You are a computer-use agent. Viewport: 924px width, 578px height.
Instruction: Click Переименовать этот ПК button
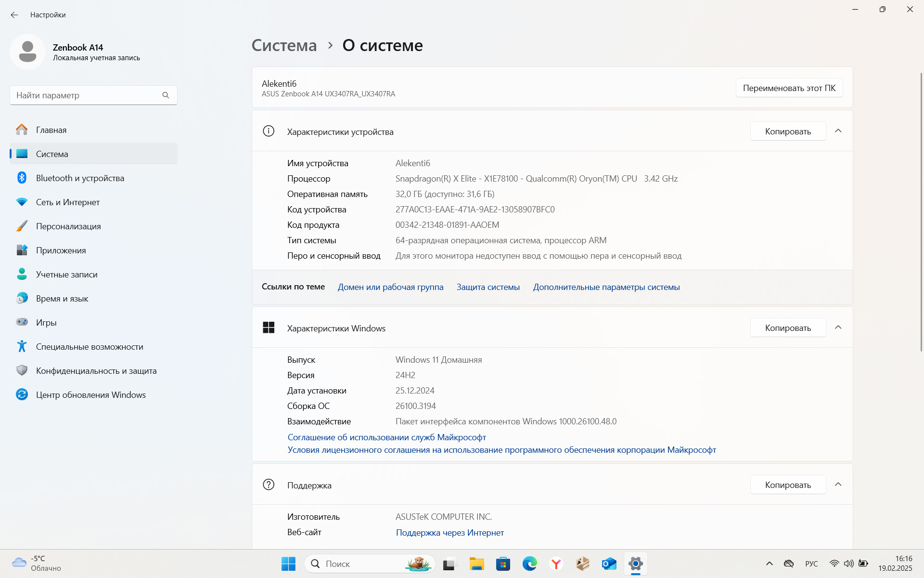(x=789, y=88)
